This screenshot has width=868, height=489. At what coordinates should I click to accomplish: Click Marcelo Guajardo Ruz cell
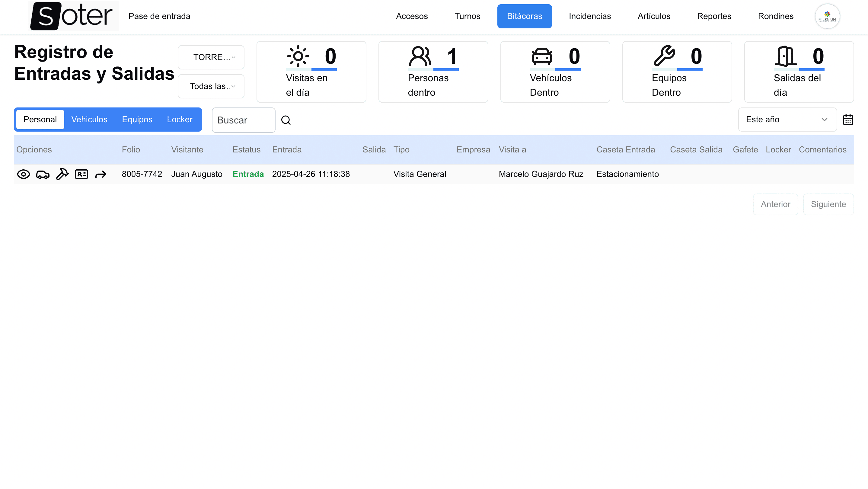(x=541, y=174)
